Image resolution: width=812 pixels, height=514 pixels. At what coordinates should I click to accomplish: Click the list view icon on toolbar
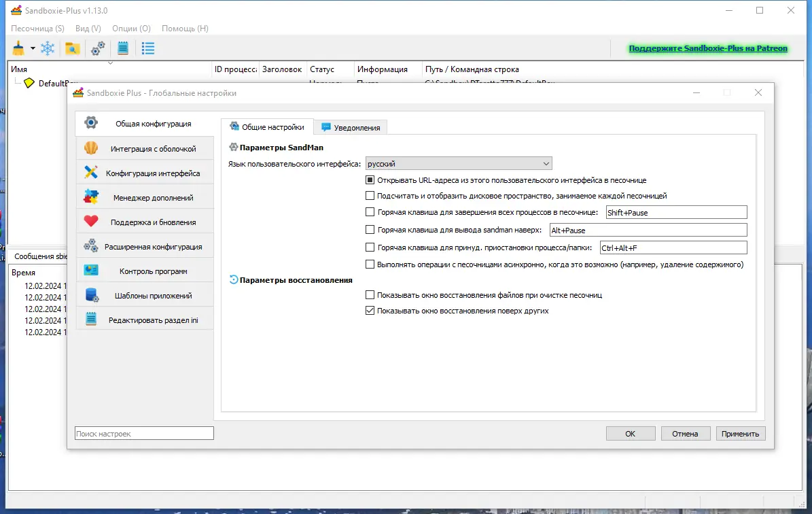(147, 48)
